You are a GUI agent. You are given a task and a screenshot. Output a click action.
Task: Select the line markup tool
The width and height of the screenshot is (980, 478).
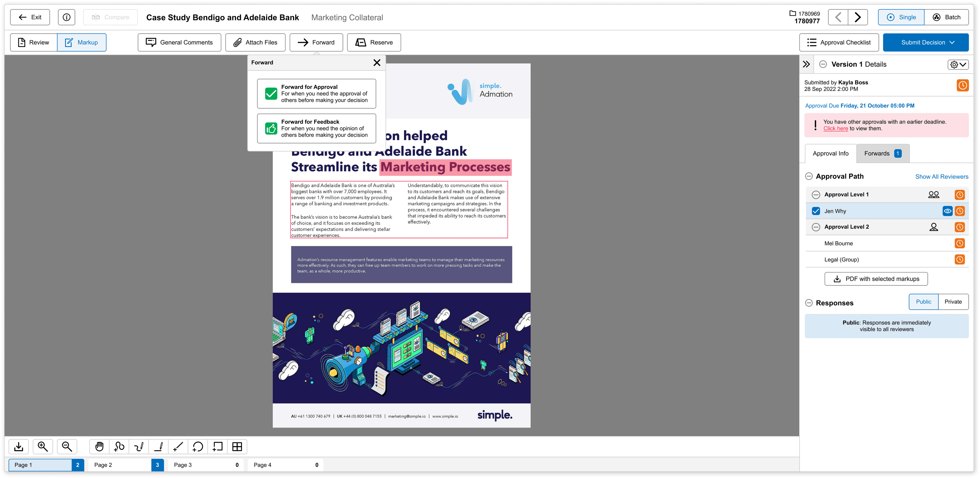tap(178, 446)
